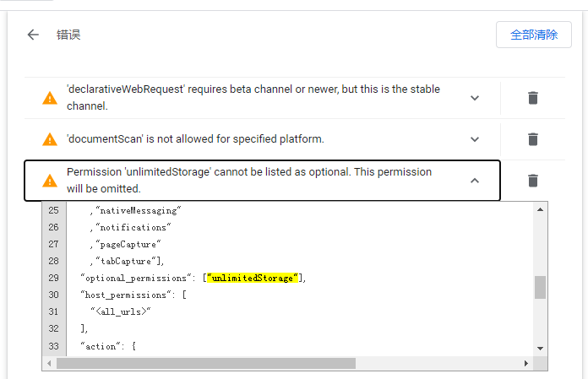Expand the documentScan error details
The height and width of the screenshot is (379, 588).
pos(475,139)
